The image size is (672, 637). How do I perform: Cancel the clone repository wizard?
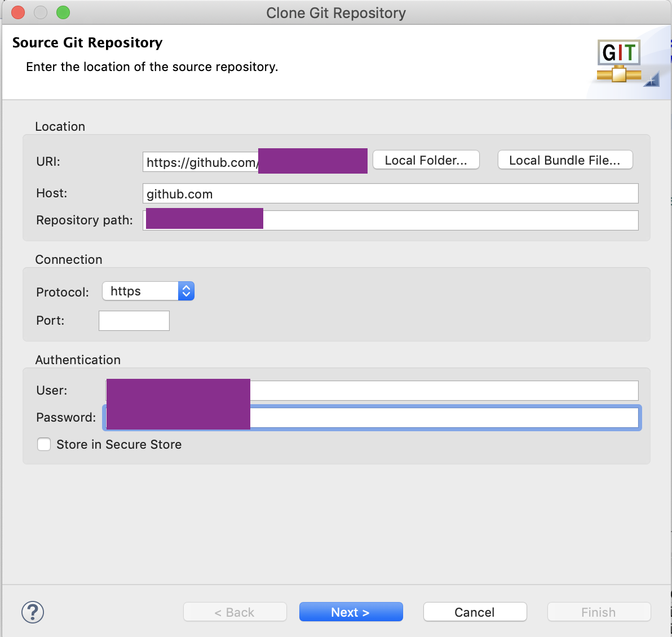pos(475,612)
